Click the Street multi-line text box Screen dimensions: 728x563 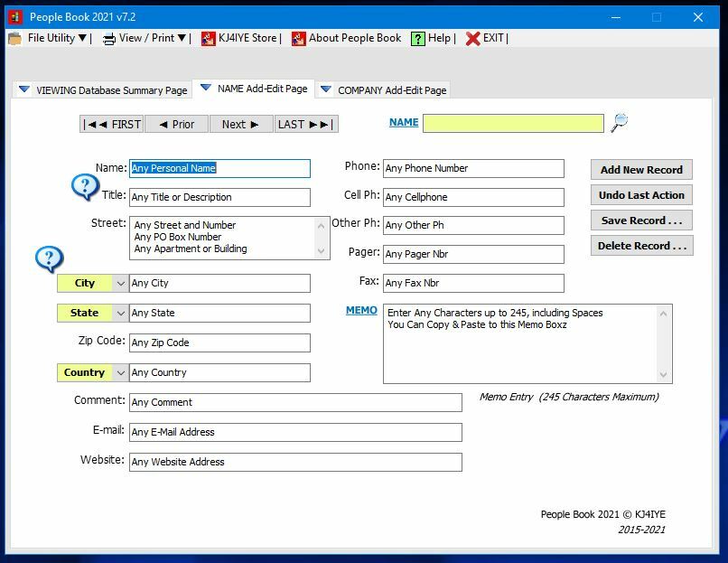(x=229, y=238)
